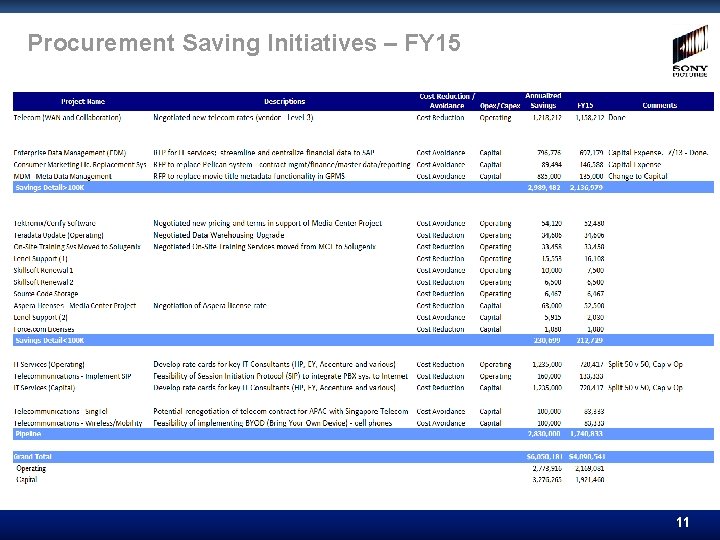
Task: Select 'Force.com Licenses' project cell
Action: click(x=44, y=329)
